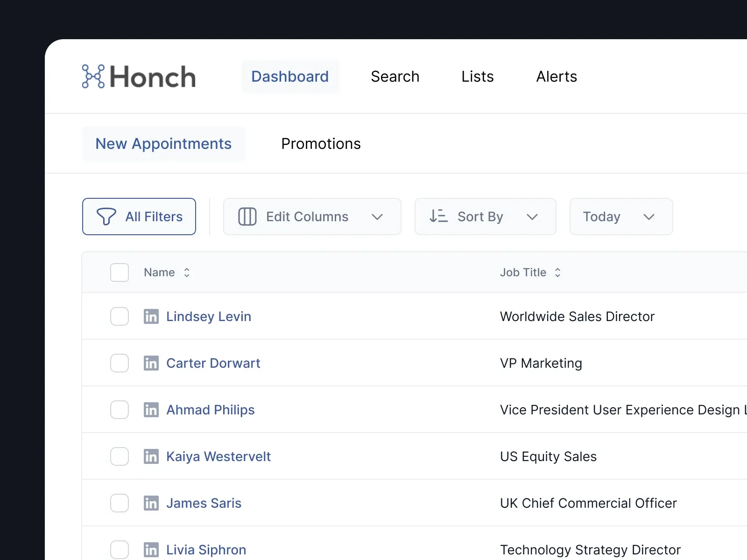Go to the Search menu item
747x560 pixels.
(x=395, y=77)
